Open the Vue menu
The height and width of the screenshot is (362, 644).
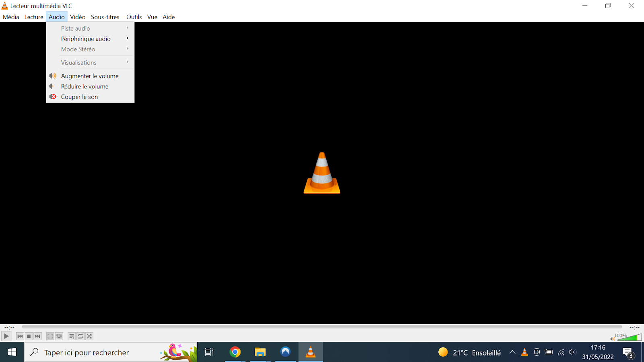[152, 17]
